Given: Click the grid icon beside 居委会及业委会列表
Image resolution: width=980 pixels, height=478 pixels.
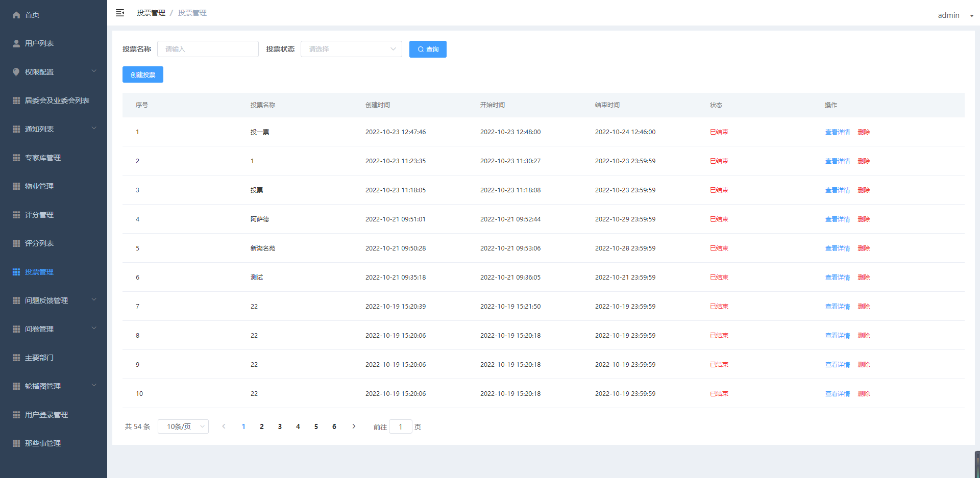Looking at the screenshot, I should tap(16, 100).
